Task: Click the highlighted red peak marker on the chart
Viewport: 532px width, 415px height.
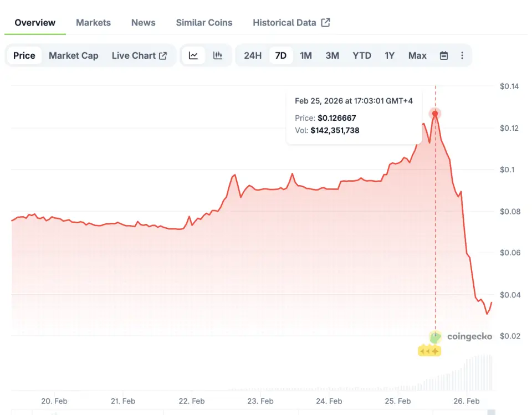Action: tap(435, 114)
